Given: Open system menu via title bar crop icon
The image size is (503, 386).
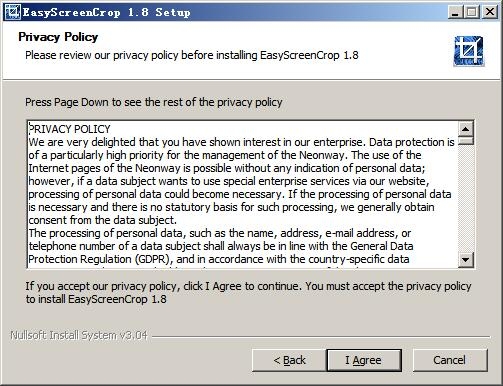Looking at the screenshot, I should [12, 12].
